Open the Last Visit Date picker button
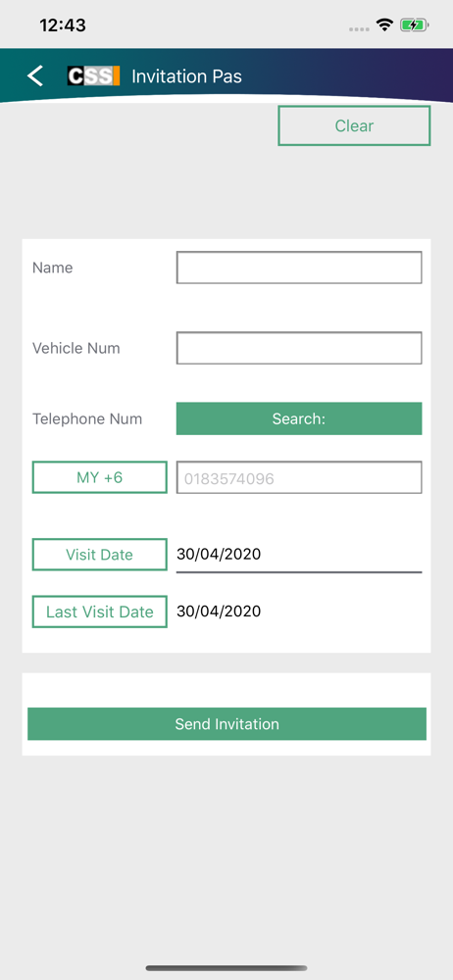The image size is (453, 980). [99, 612]
